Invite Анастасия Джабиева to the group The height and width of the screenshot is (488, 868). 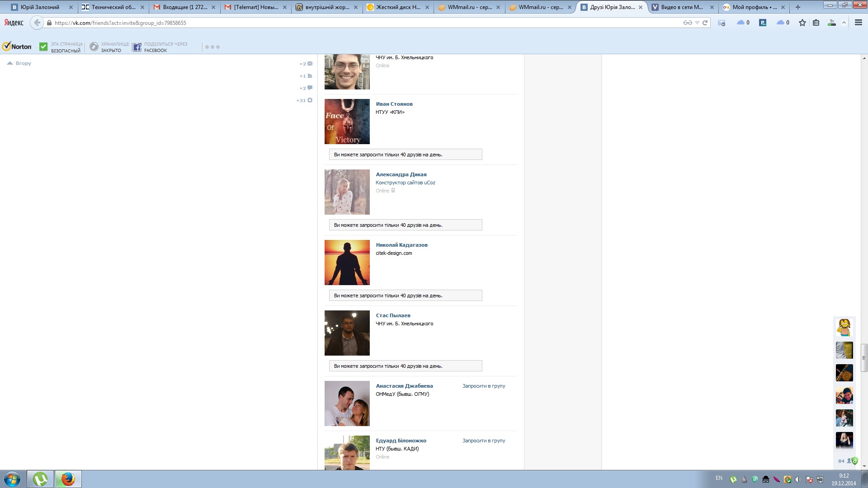tap(483, 386)
